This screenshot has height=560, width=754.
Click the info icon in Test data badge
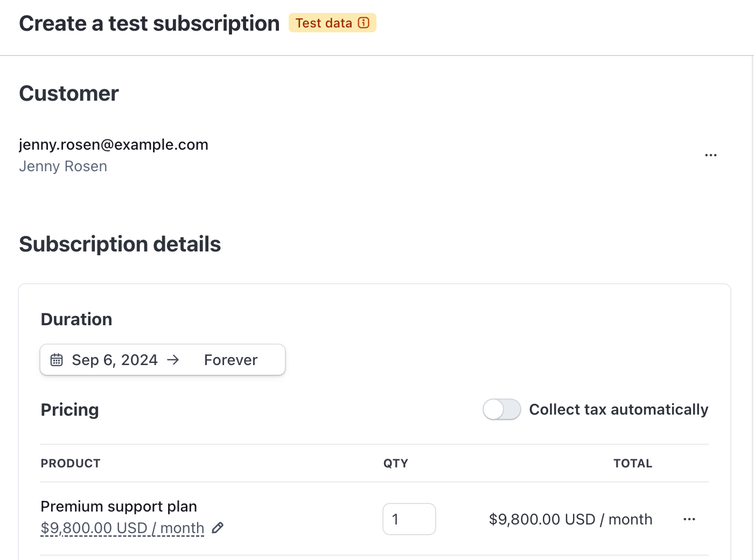(364, 23)
